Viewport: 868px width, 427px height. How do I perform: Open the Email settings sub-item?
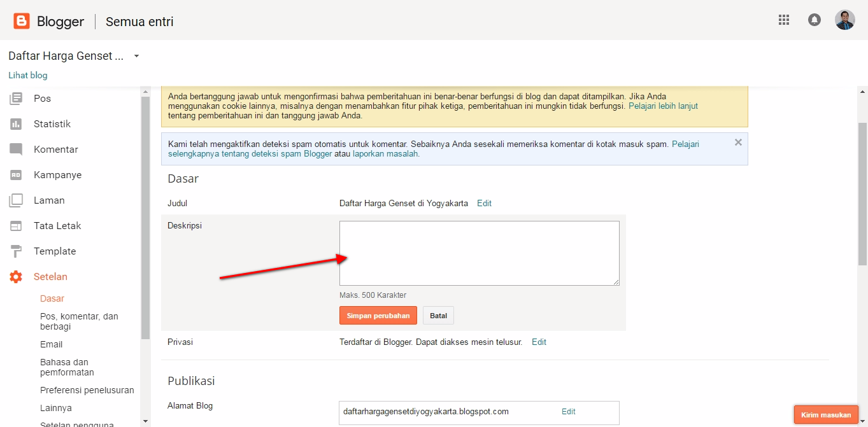pyautogui.click(x=52, y=344)
